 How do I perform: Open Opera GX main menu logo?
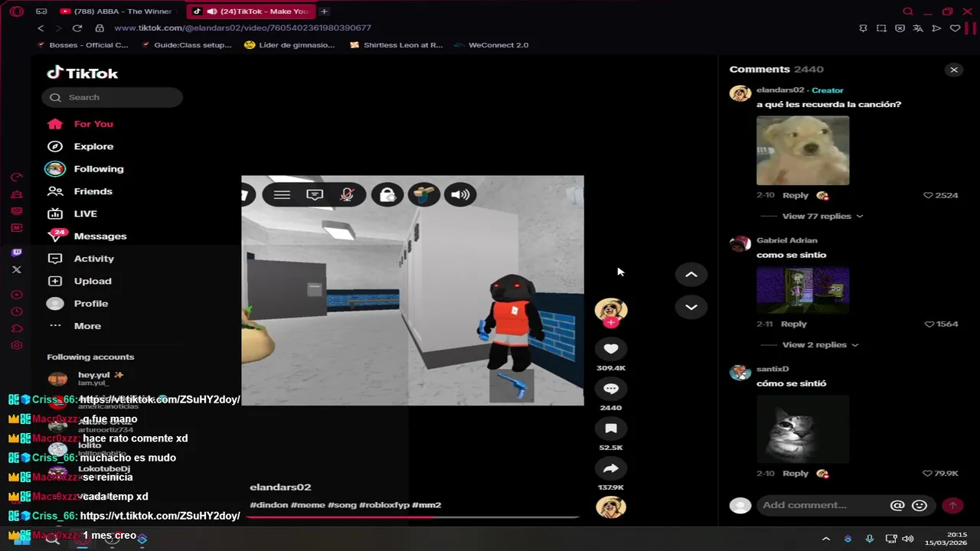[x=17, y=11]
